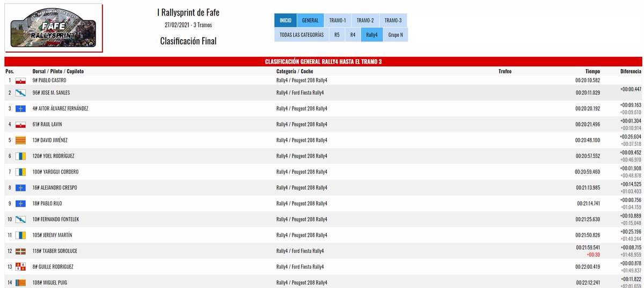Select driver 61# RAUL LAVIN

48,125
